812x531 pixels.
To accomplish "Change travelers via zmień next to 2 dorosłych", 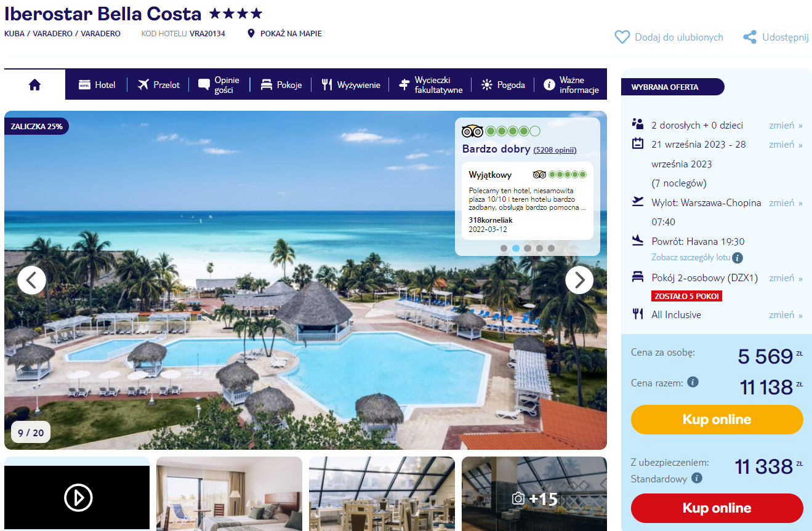I will [x=786, y=125].
